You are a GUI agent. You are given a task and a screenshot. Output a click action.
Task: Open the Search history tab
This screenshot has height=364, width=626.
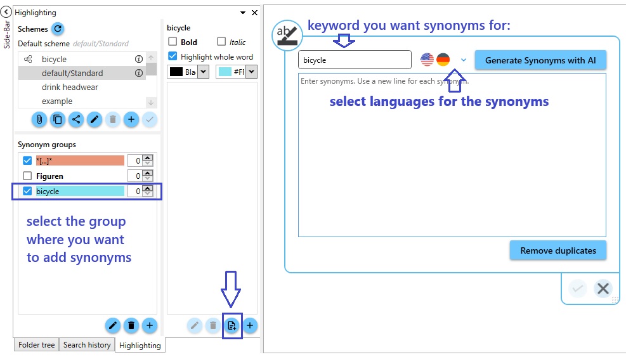click(87, 345)
